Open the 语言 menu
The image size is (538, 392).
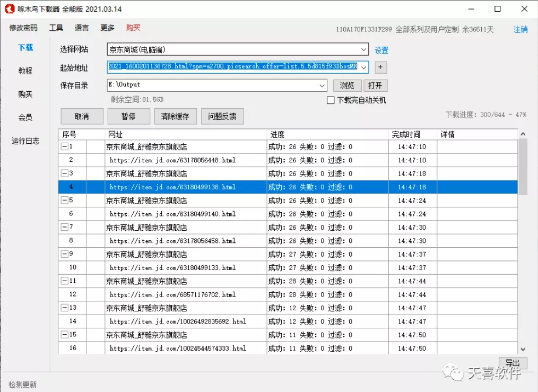(82, 28)
